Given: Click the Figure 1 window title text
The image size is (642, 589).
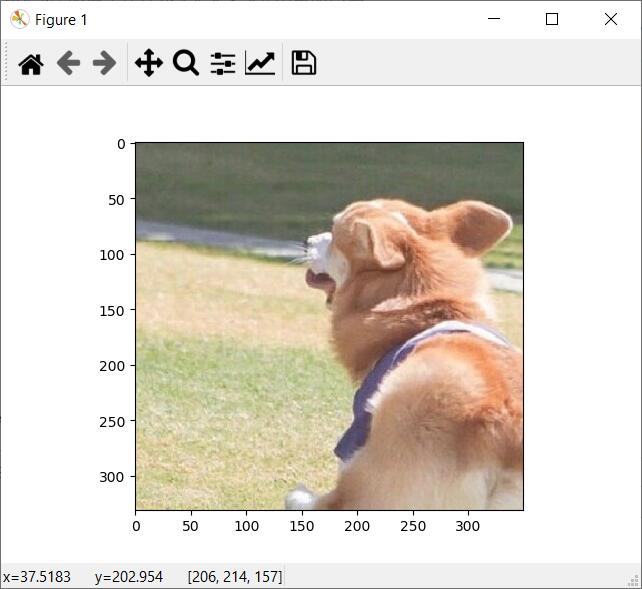Looking at the screenshot, I should (61, 20).
